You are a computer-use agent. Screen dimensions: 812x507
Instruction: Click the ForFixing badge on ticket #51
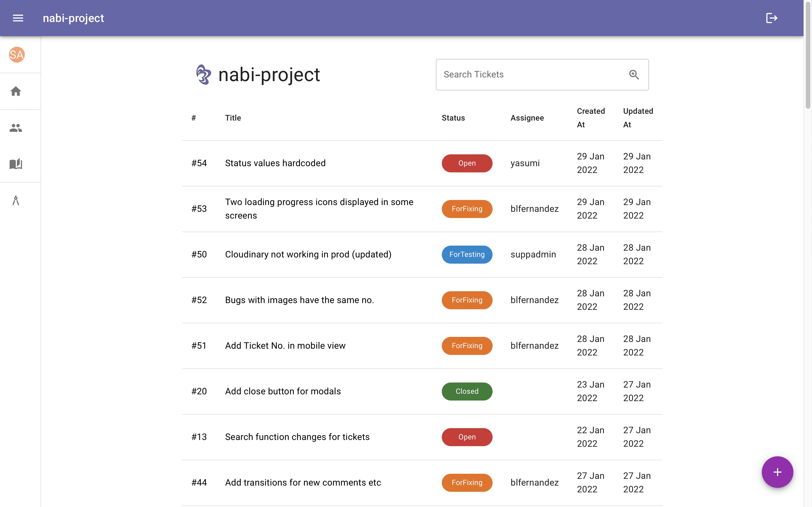[467, 345]
